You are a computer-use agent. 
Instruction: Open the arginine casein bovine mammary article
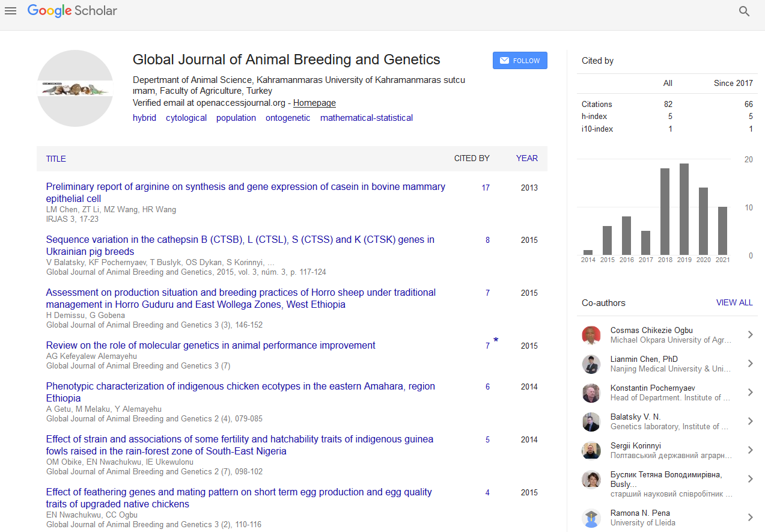pyautogui.click(x=246, y=192)
